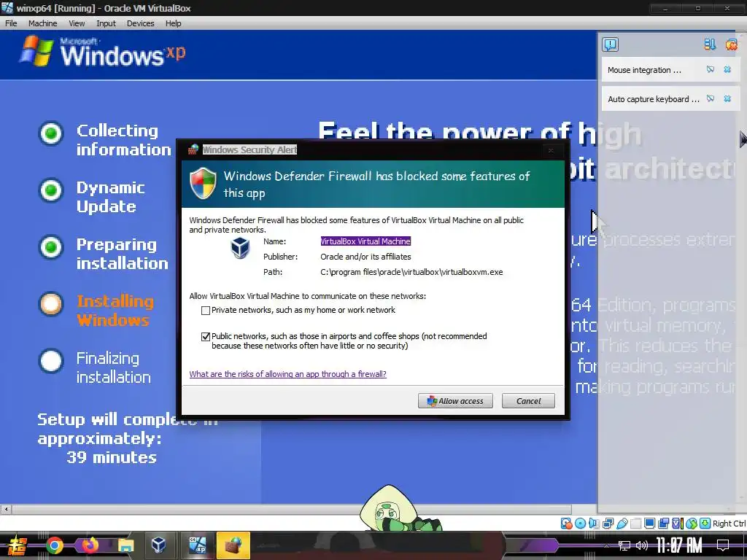Screen dimensions: 747x560
Task: Check the Private networks checkbox
Action: tap(206, 311)
